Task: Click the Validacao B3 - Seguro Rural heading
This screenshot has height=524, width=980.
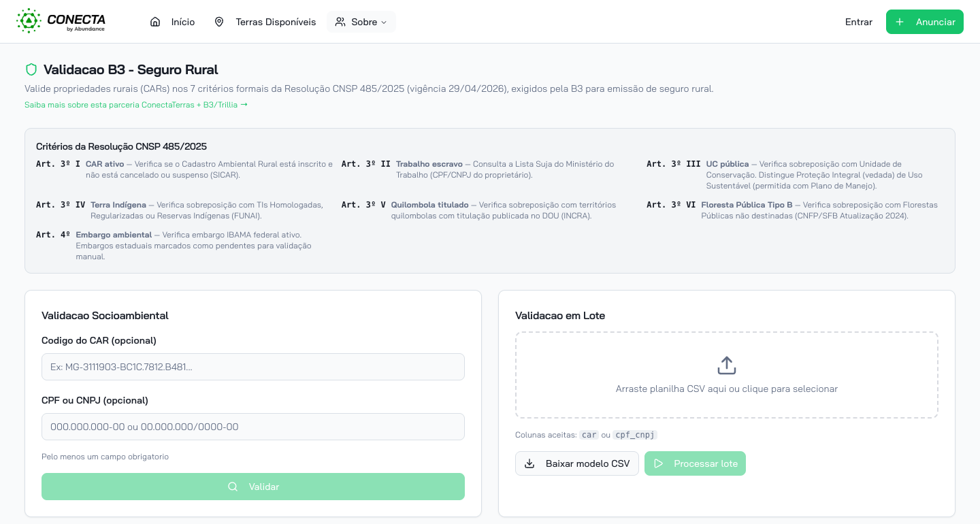Action: click(x=131, y=69)
